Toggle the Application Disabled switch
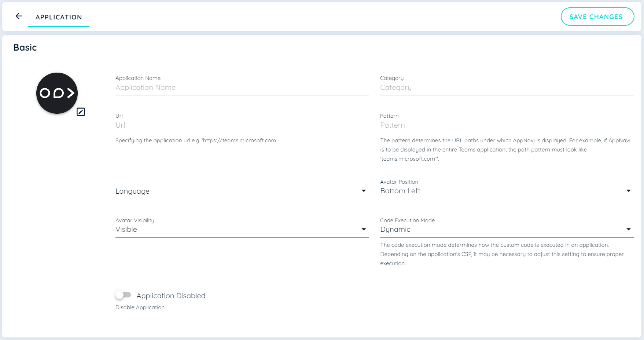644x340 pixels. (x=123, y=295)
